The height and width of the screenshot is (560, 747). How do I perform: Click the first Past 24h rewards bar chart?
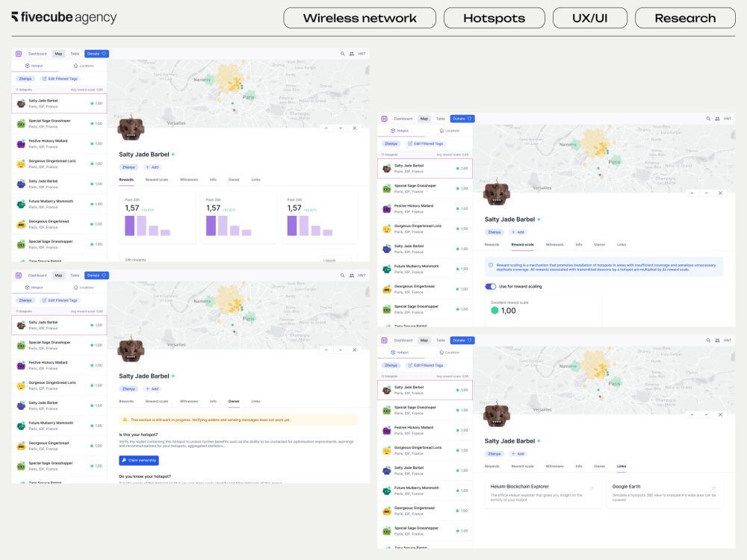click(148, 225)
